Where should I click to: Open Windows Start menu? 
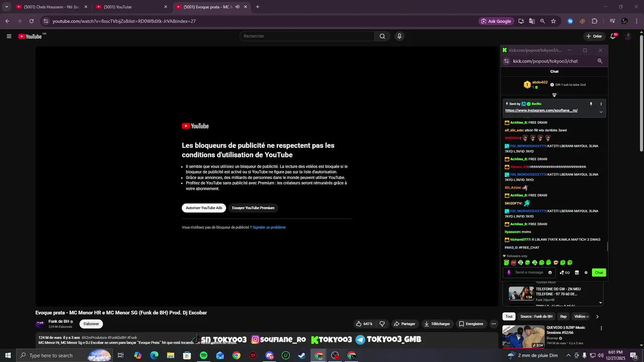click(8, 355)
